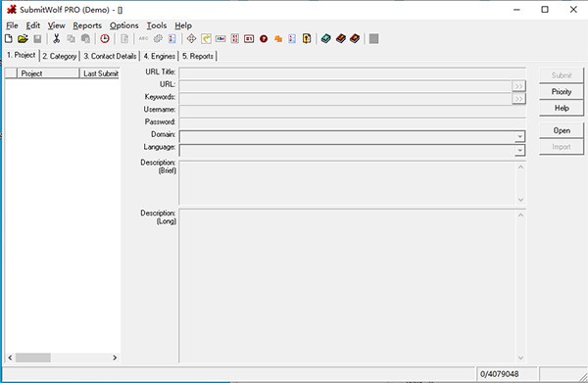Click the orange overlapping squares icon
588x383 pixels.
tap(278, 38)
